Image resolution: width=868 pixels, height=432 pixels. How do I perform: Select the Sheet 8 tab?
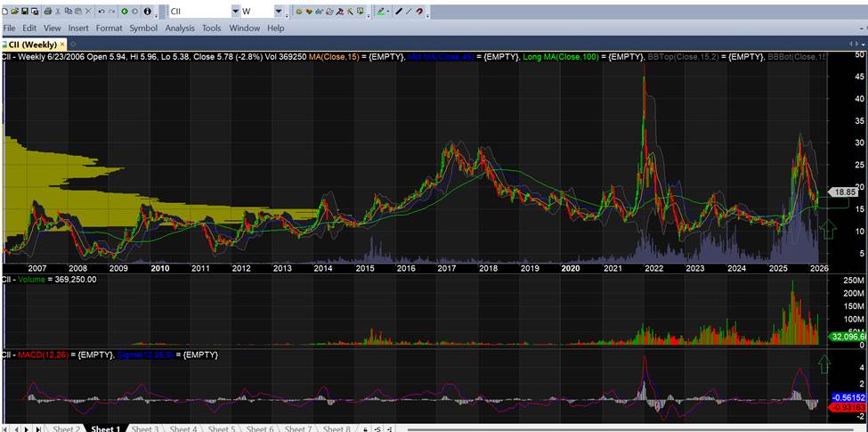[x=336, y=428]
